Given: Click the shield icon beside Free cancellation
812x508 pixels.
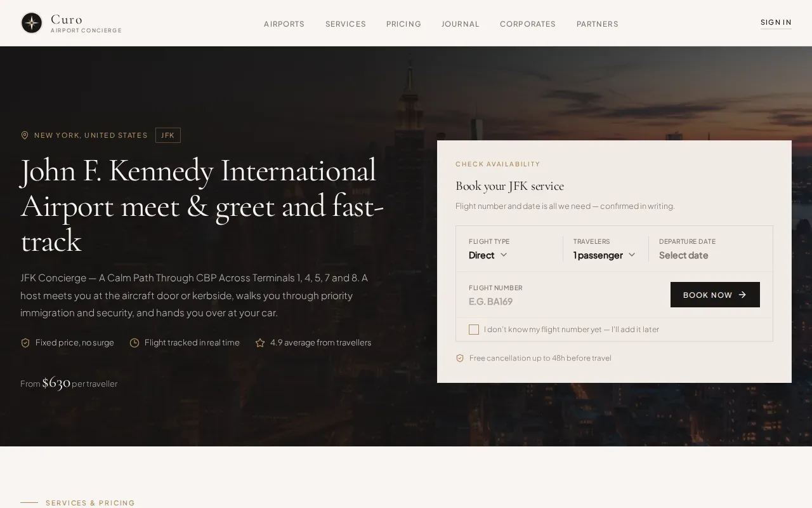Looking at the screenshot, I should [460, 358].
